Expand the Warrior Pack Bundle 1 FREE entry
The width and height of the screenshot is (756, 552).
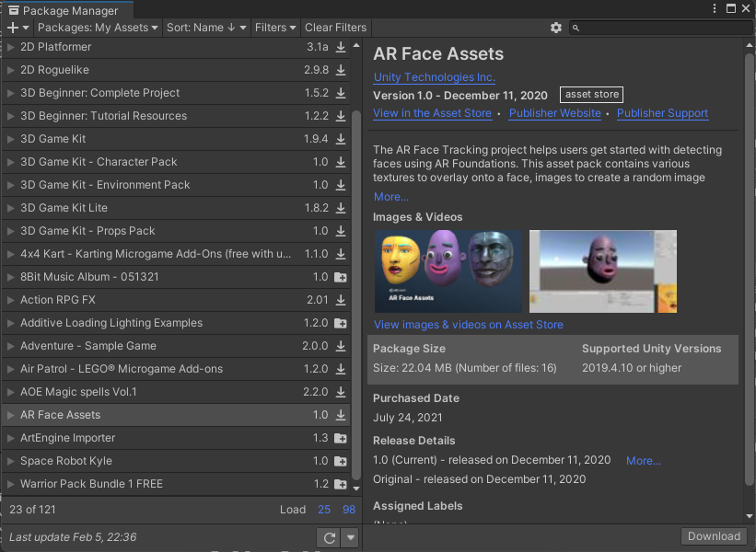coord(11,484)
